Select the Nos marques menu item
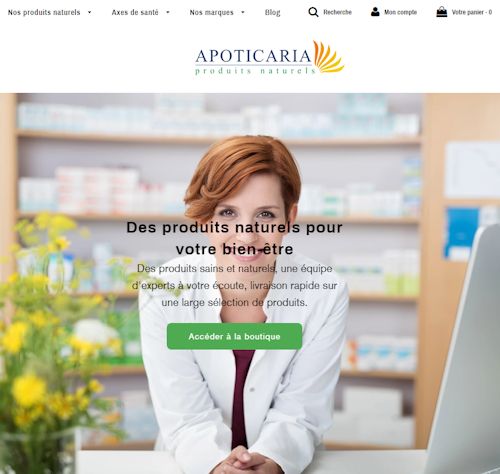The image size is (500, 474). 211,12
